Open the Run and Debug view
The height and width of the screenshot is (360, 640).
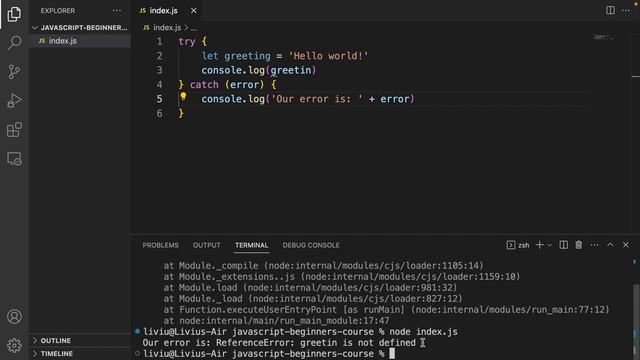tap(14, 101)
